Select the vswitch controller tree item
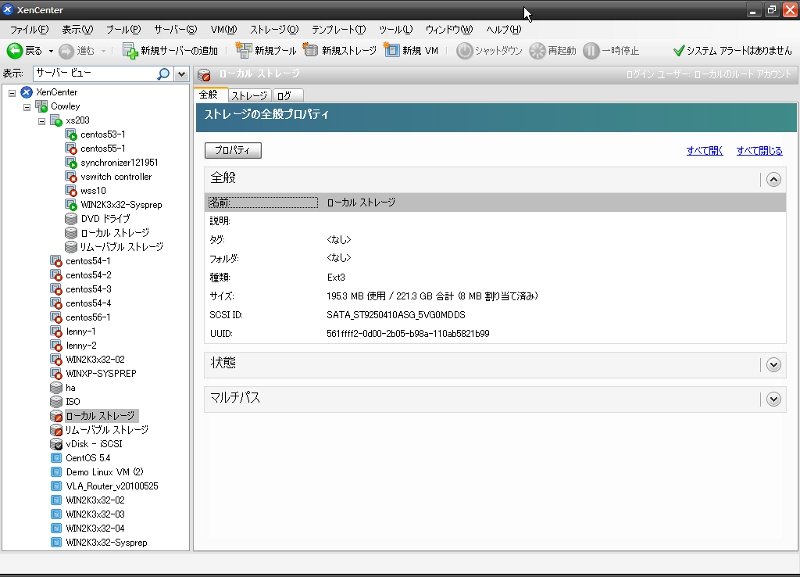800x577 pixels. 116,177
